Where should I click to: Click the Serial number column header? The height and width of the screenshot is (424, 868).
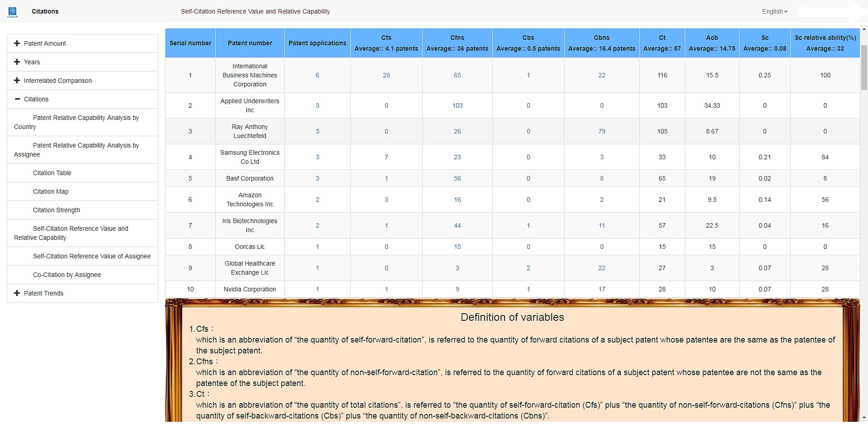pos(190,43)
